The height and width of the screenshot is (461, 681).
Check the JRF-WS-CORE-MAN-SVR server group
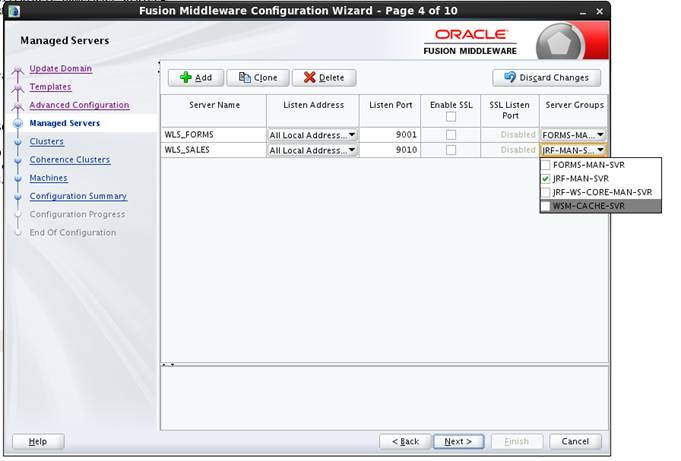pos(545,192)
